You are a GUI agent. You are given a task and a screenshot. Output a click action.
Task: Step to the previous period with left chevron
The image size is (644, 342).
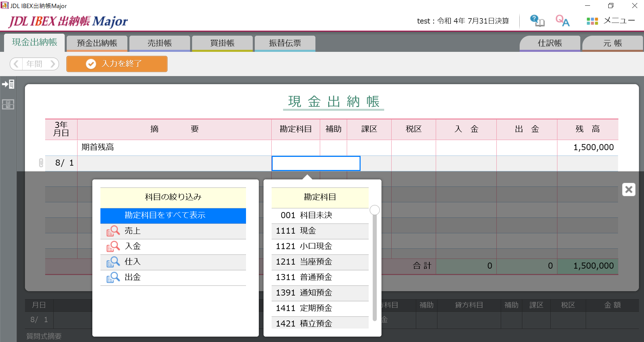click(x=16, y=64)
